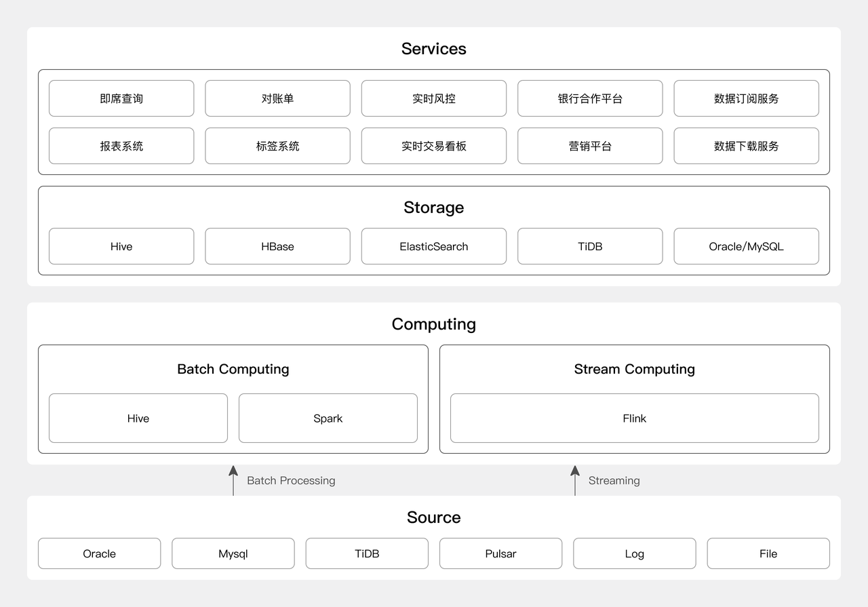Select the ElasticSearch storage box
The height and width of the screenshot is (607, 868).
tap(434, 246)
